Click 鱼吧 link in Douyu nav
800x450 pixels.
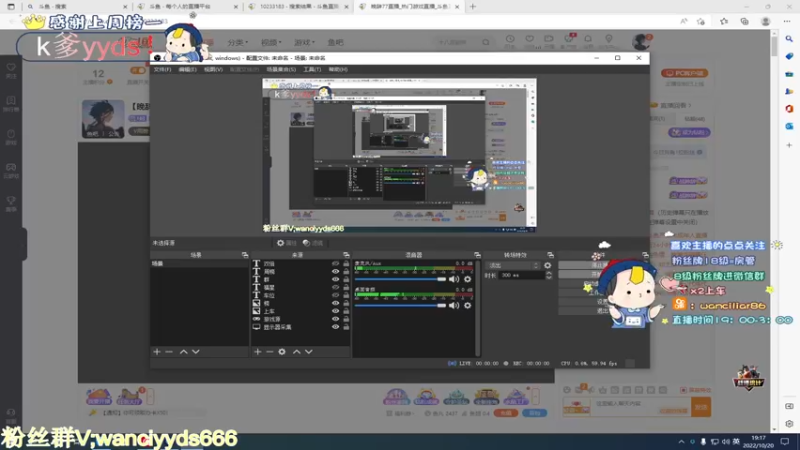(x=335, y=42)
